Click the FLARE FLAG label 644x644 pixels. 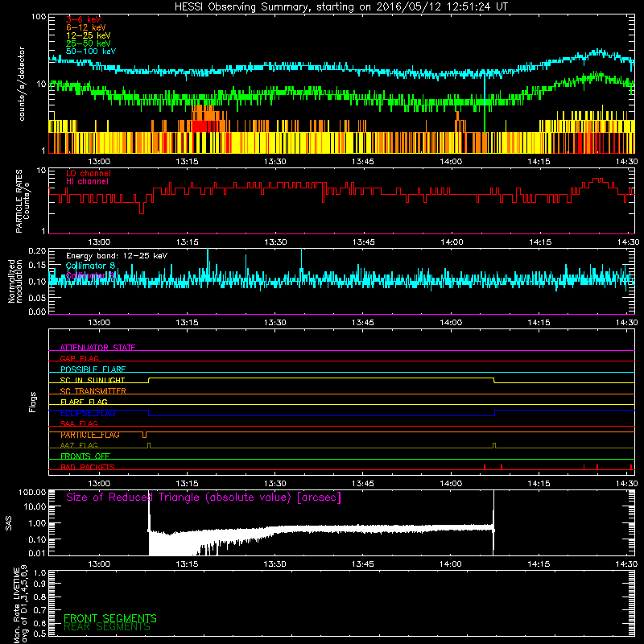click(84, 402)
